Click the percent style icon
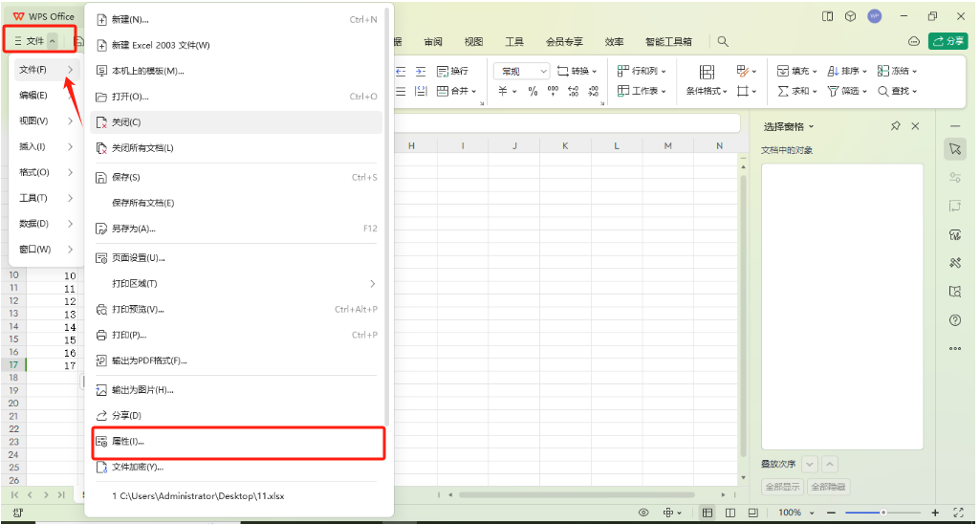The width and height of the screenshot is (980, 524). click(534, 92)
